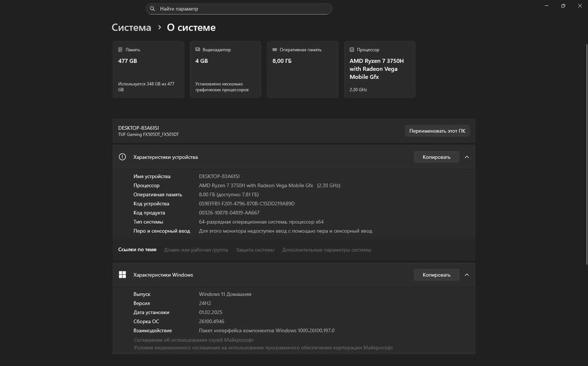Click Выпуск value Windows 11 Домашняя

(225, 294)
